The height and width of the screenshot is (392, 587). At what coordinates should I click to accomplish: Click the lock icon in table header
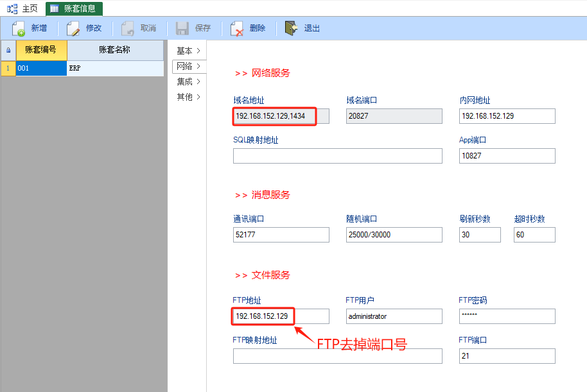tap(8, 50)
